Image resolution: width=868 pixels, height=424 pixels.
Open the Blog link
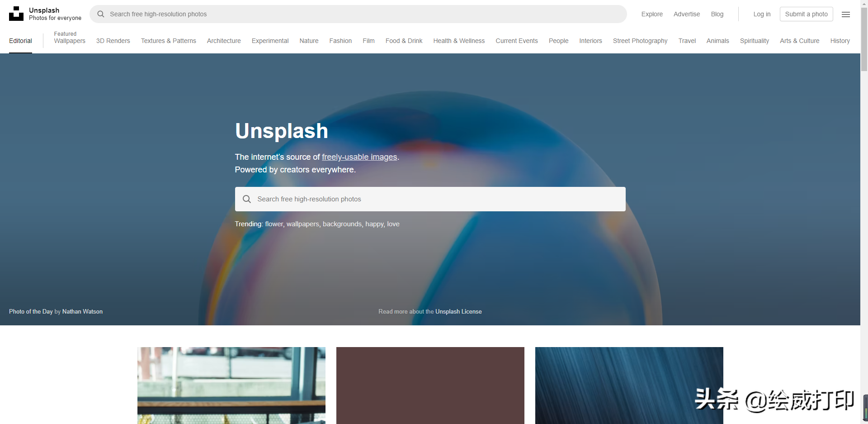point(717,14)
